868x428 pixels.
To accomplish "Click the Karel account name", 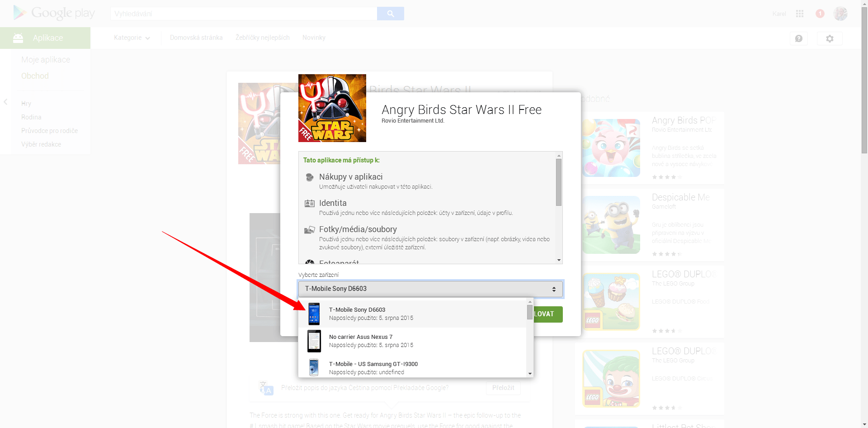I will click(779, 14).
